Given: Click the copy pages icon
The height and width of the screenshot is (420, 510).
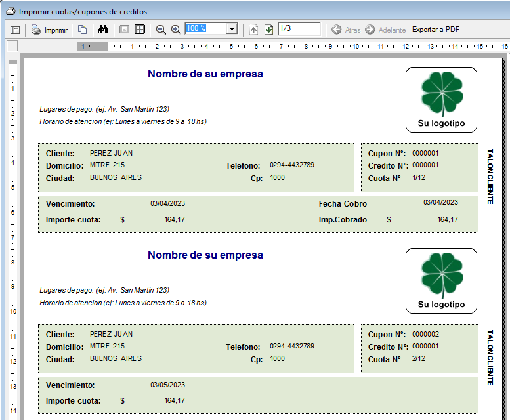Looking at the screenshot, I should pos(83,30).
